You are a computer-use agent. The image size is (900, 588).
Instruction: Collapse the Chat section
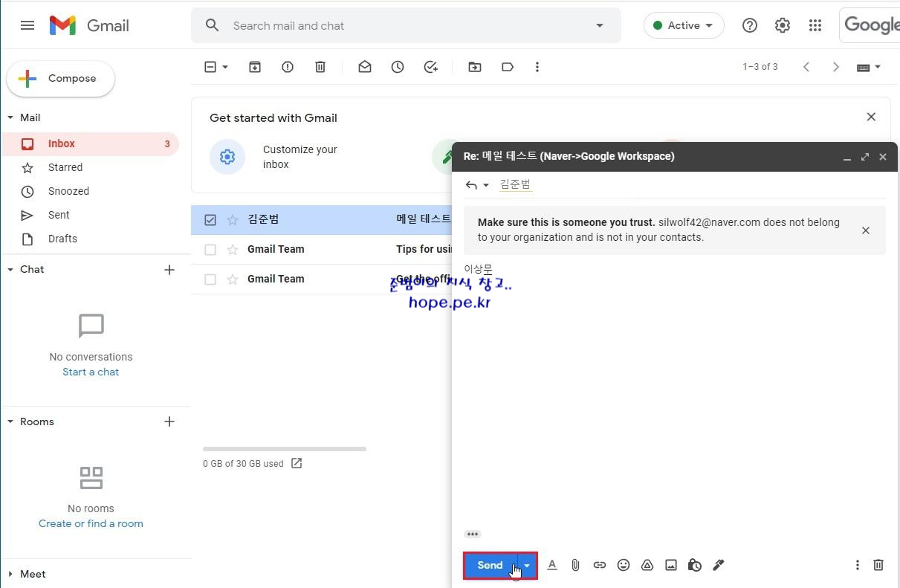point(10,269)
